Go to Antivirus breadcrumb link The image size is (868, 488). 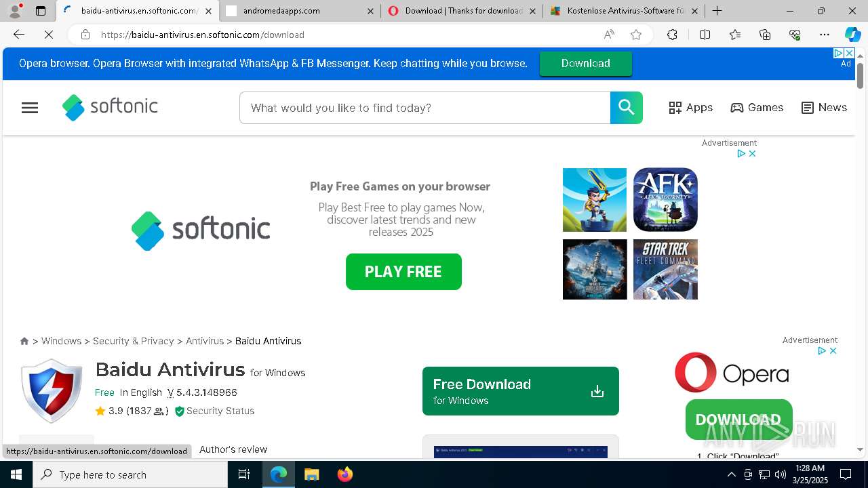[205, 341]
